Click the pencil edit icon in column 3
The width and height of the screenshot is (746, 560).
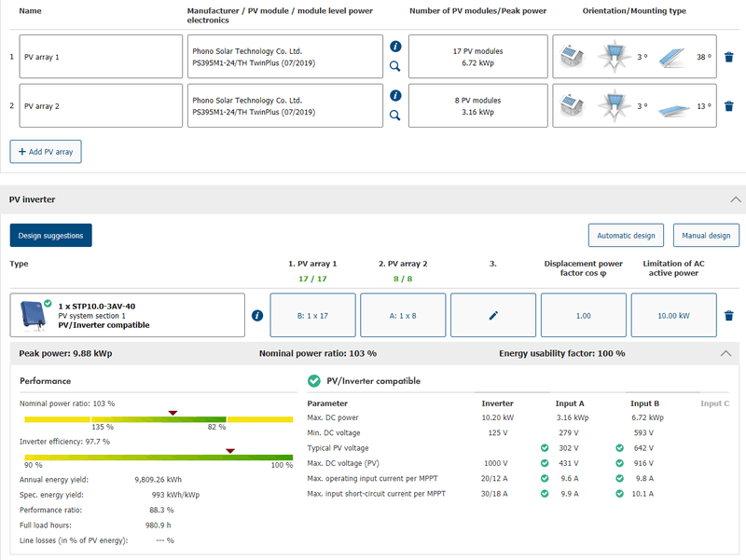click(493, 316)
